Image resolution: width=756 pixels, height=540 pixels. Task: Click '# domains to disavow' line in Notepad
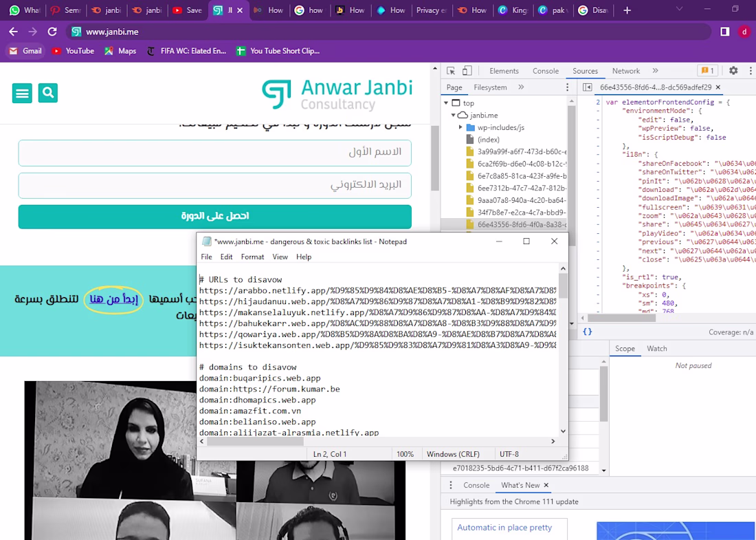coord(247,367)
